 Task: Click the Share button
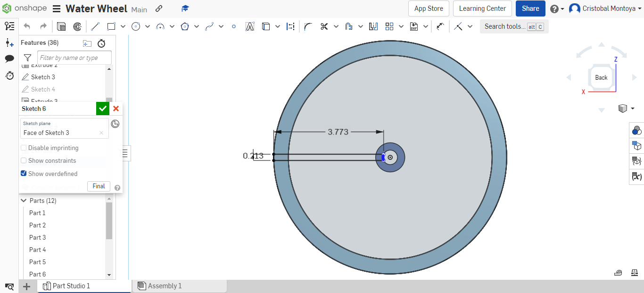(530, 8)
